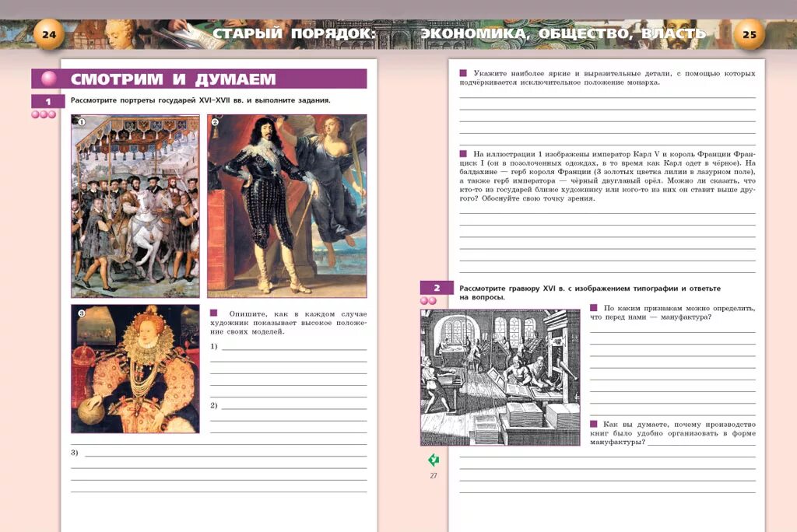797x532 pixels.
Task: Click the pink sphere beside СМОТРИМ И ДУМАЕМ
Action: (x=49, y=79)
